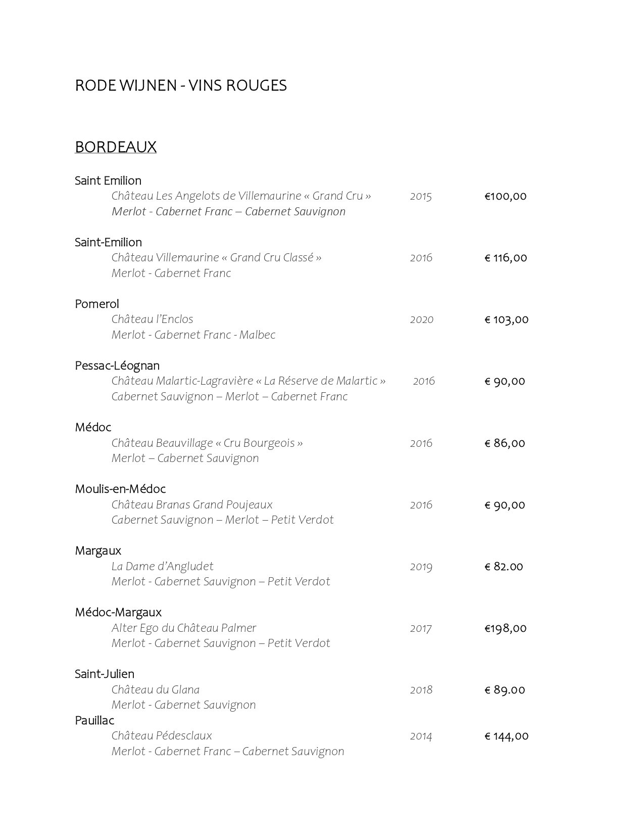Click the 2014 vintage for Château Pédesclaux

[421, 736]
